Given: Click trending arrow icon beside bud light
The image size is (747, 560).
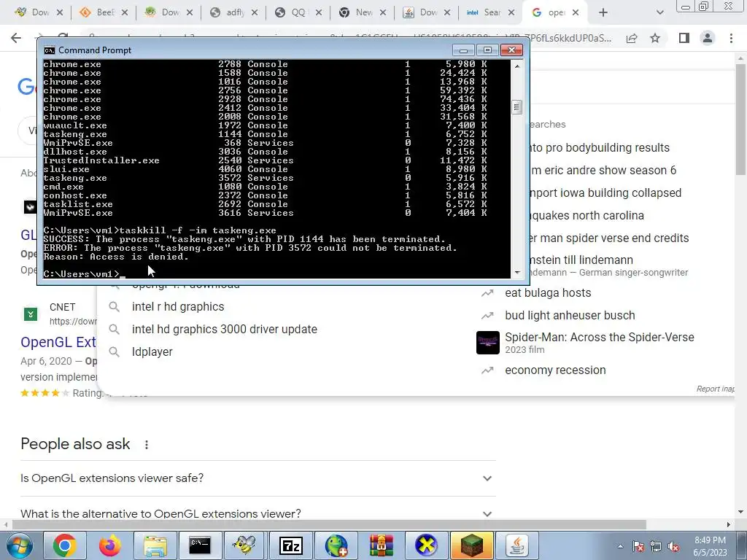Looking at the screenshot, I should pyautogui.click(x=487, y=315).
